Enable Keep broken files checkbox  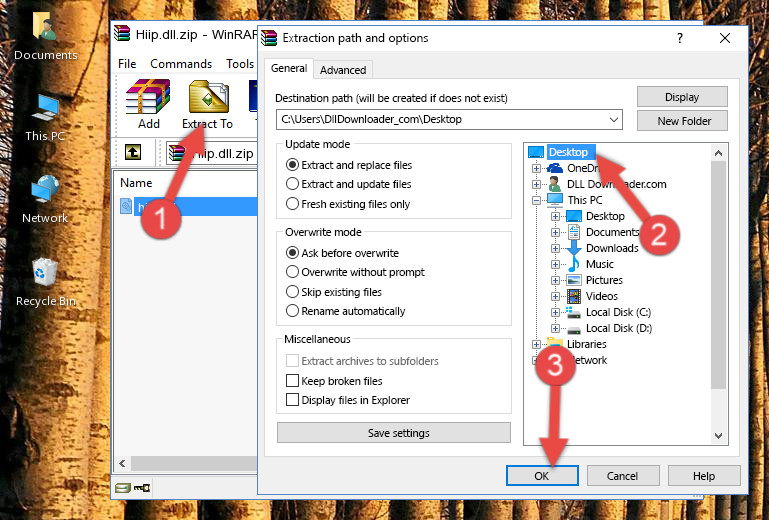pyautogui.click(x=292, y=381)
